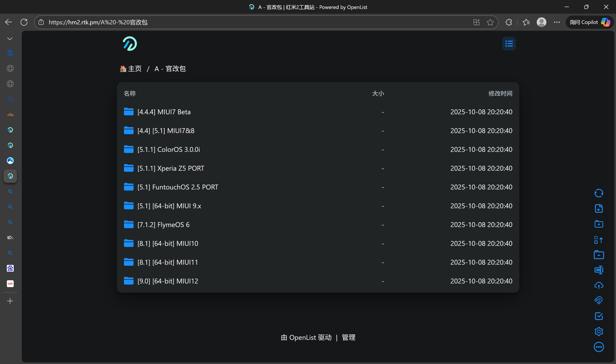Click the magnet offline download icon
616x364 pixels.
tap(599, 301)
